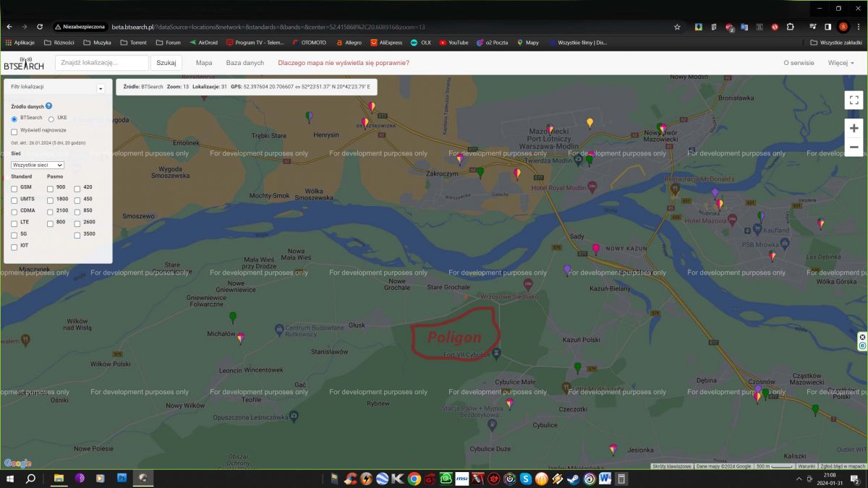Open the Mapa nav item

click(204, 63)
